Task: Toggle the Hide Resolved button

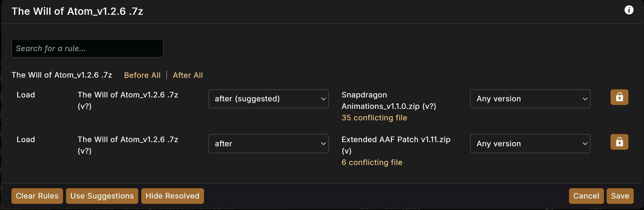Action: coord(172,196)
